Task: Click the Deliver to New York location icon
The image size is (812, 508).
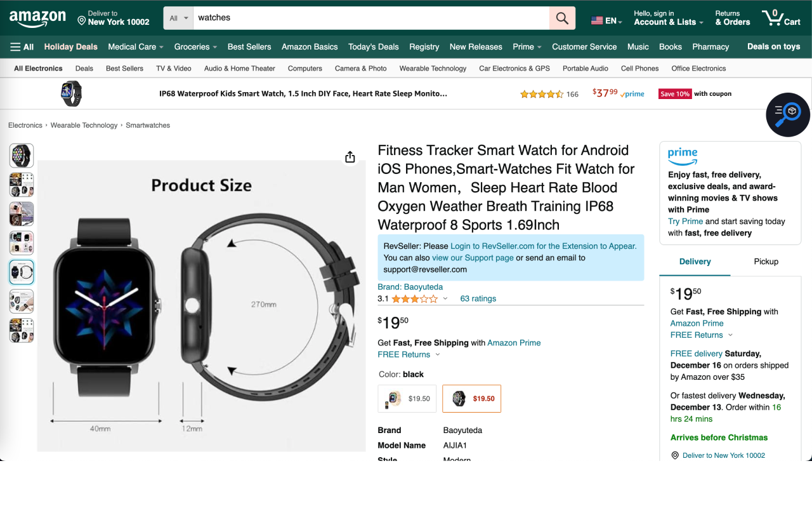Action: point(81,21)
